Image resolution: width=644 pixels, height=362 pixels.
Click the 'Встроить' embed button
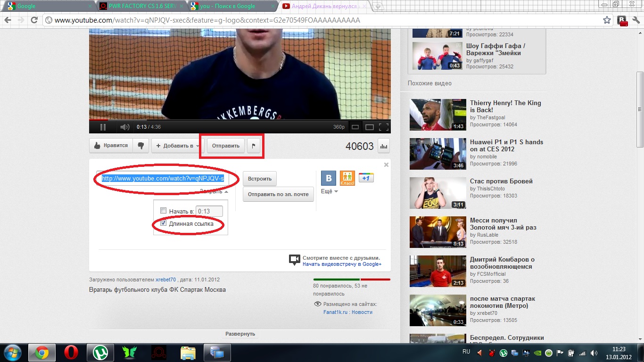coord(260,179)
